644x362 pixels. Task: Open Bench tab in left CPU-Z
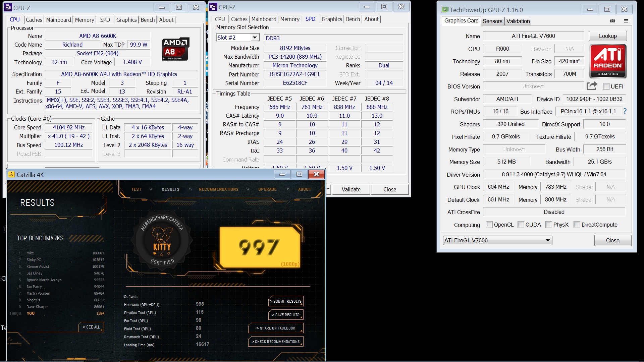pyautogui.click(x=148, y=20)
